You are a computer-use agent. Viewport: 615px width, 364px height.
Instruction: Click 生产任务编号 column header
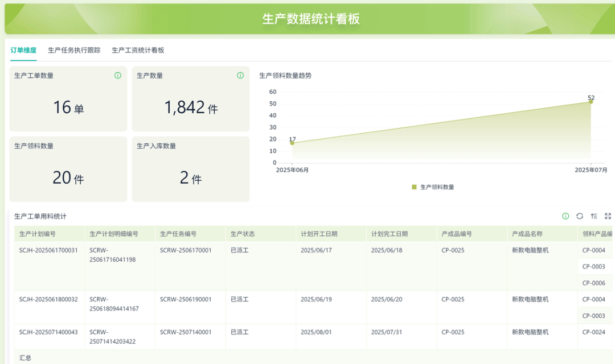(x=190, y=234)
